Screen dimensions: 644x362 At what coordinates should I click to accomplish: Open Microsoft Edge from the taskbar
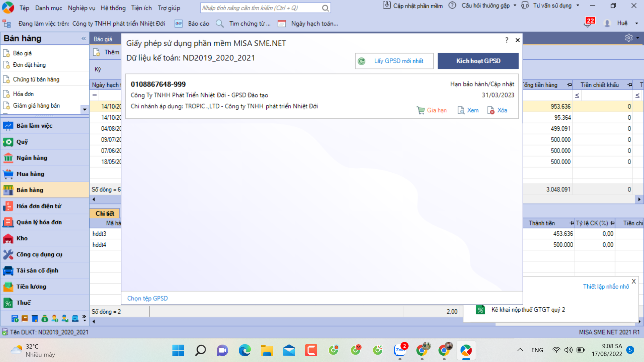[x=245, y=351]
